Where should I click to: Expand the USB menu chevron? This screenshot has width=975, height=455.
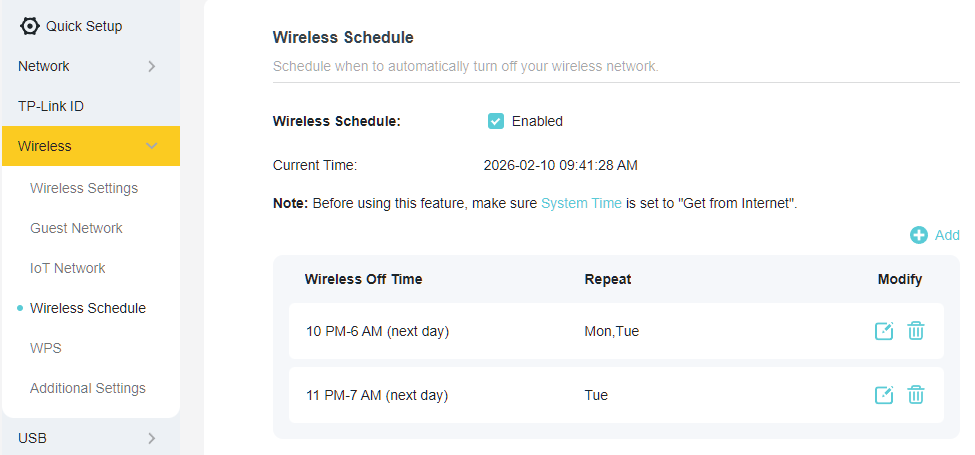click(x=152, y=438)
